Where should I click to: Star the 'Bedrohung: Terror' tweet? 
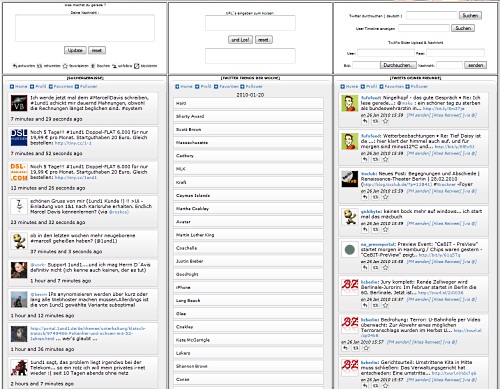(x=366, y=348)
